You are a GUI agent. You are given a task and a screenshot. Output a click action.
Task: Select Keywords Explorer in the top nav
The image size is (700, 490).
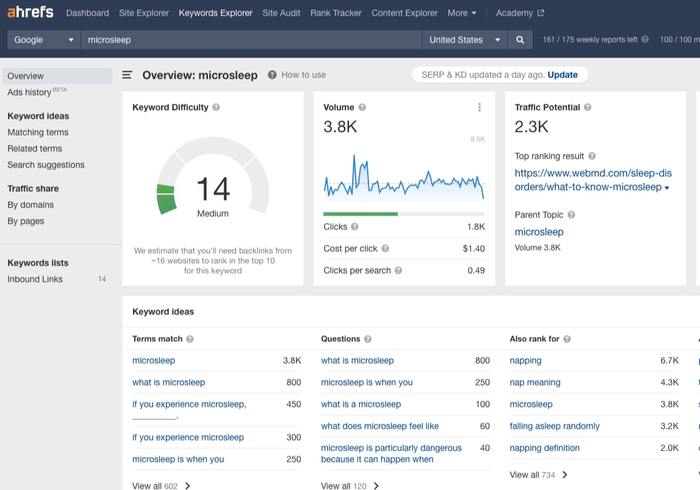[216, 13]
